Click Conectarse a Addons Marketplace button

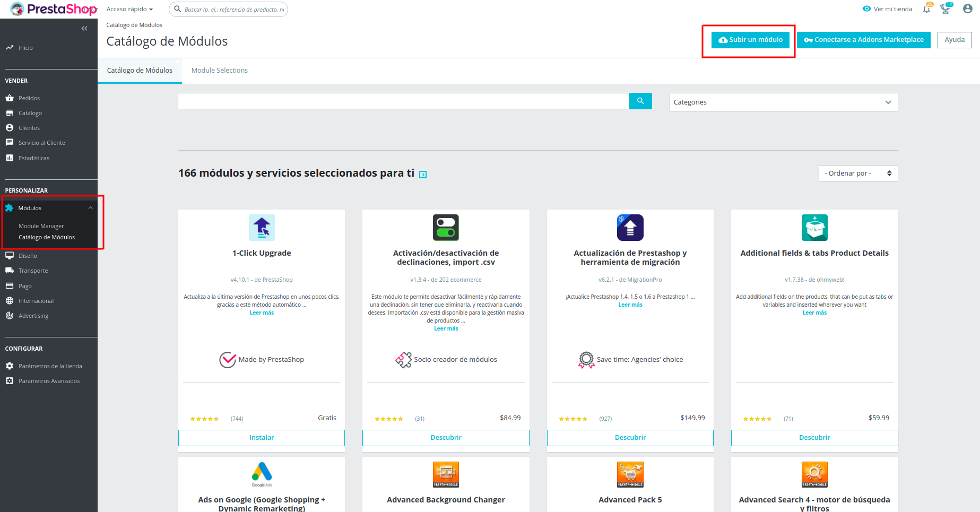(x=864, y=40)
